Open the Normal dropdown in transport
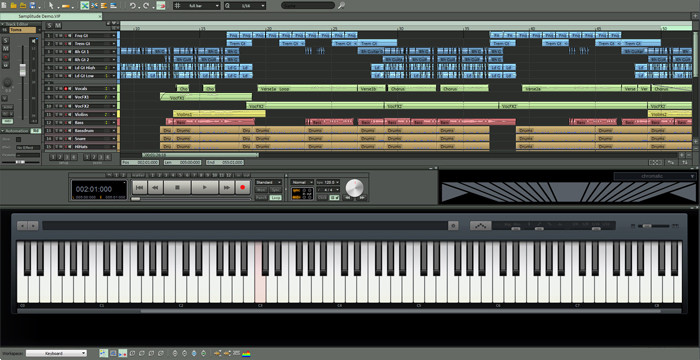 (x=302, y=182)
